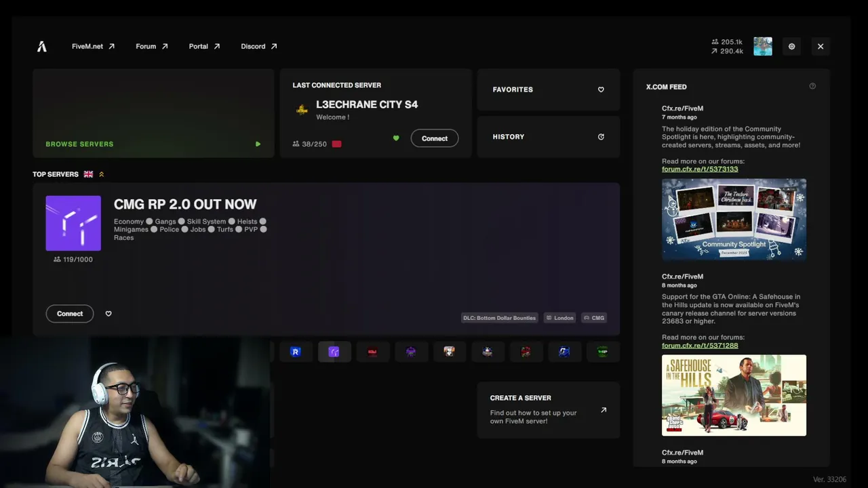Screen dimensions: 868x488
Task: Select the blue R server icon
Action: click(x=295, y=352)
